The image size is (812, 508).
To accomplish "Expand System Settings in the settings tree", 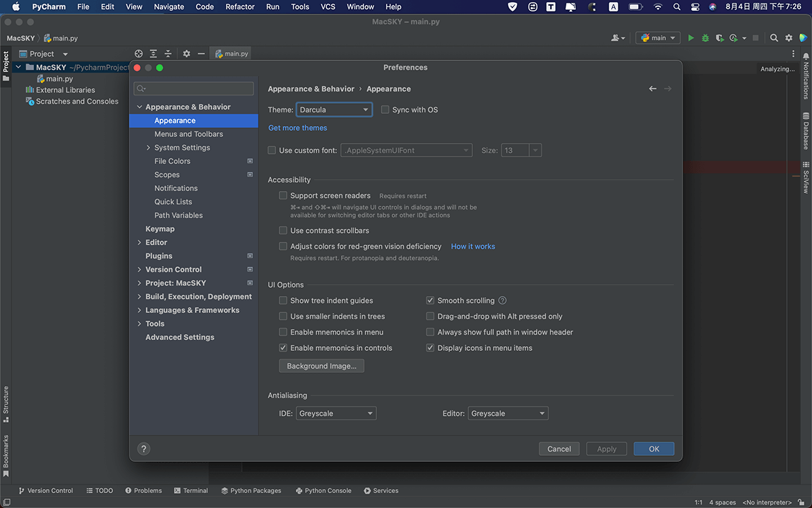I will point(148,148).
